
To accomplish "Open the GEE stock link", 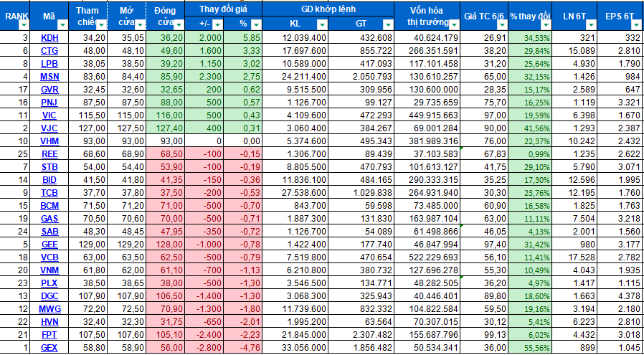I will 49,245.
